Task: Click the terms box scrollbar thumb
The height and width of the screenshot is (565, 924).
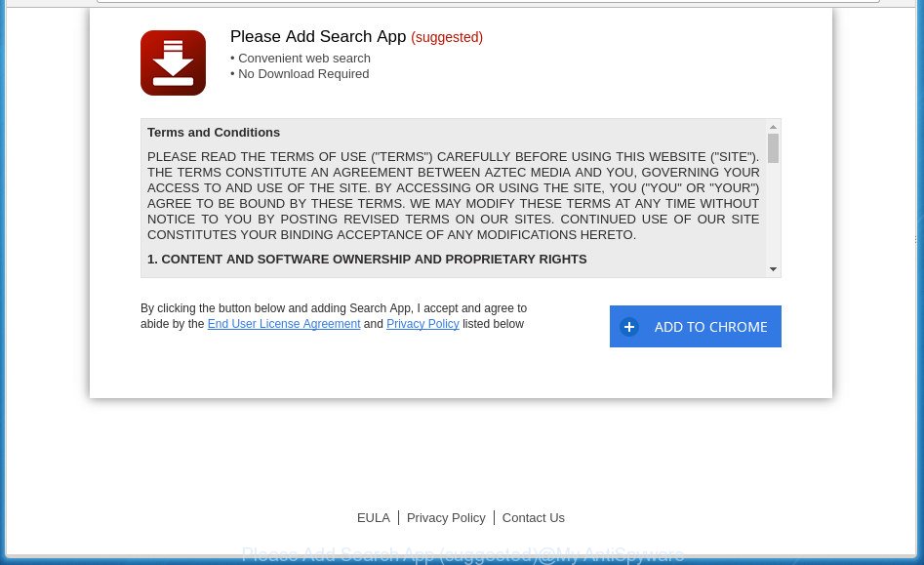Action: [x=773, y=148]
